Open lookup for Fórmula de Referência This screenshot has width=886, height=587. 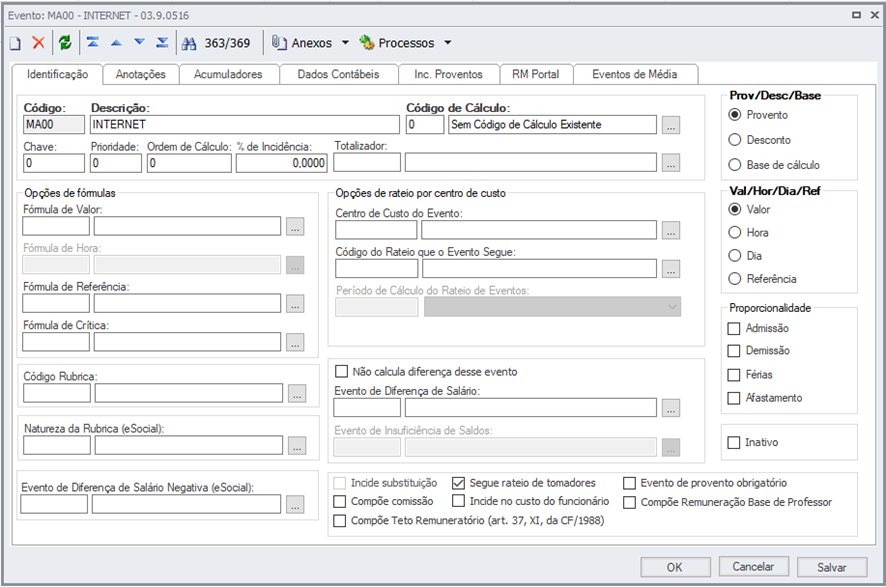pyautogui.click(x=295, y=303)
